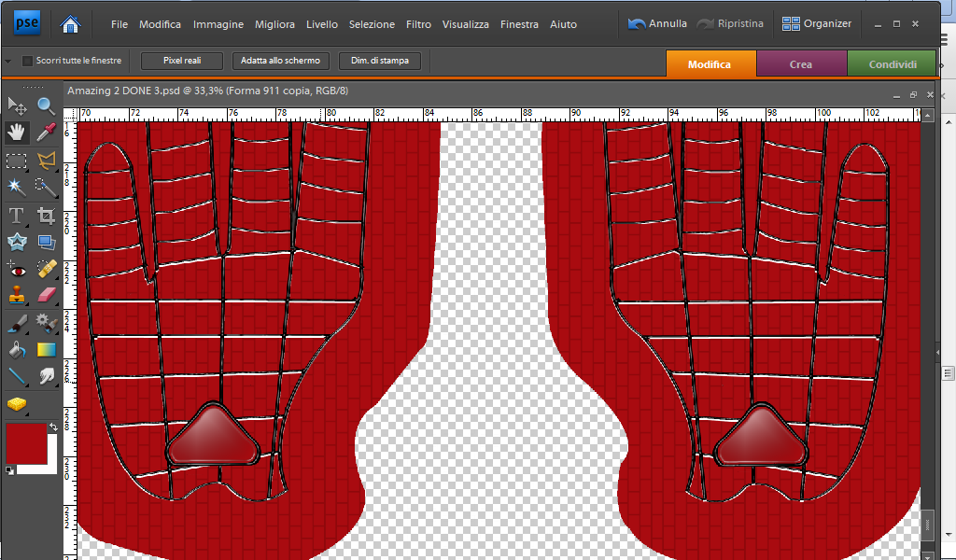This screenshot has height=560, width=956.
Task: Select the Quick Selection brush tool
Action: click(47, 187)
